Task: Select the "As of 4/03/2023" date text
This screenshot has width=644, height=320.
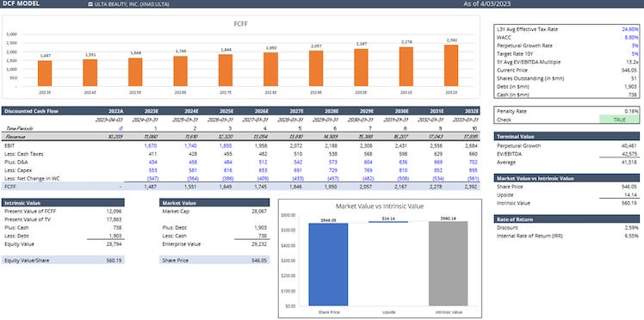Action: 486,3
